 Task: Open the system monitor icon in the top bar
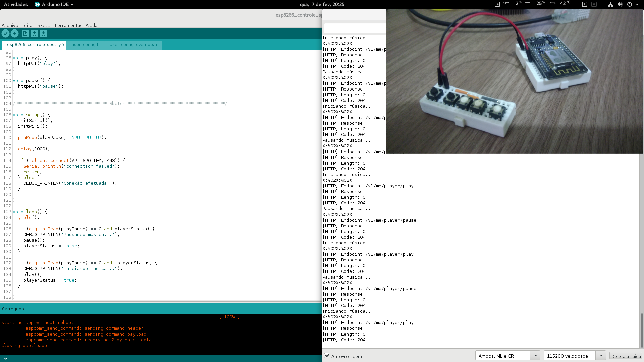(x=497, y=4)
